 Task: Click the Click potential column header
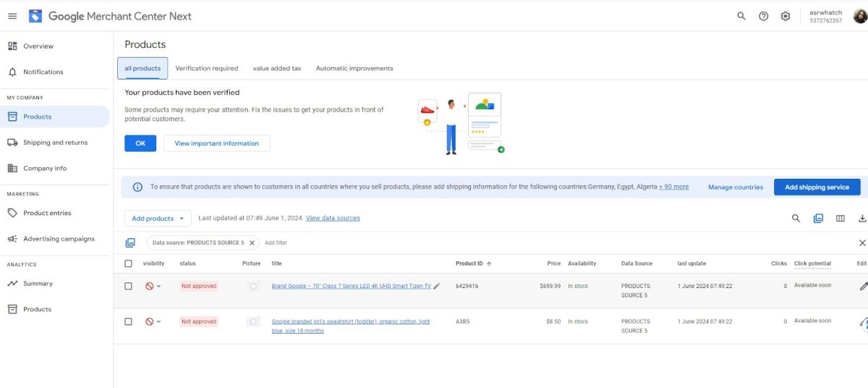(812, 263)
